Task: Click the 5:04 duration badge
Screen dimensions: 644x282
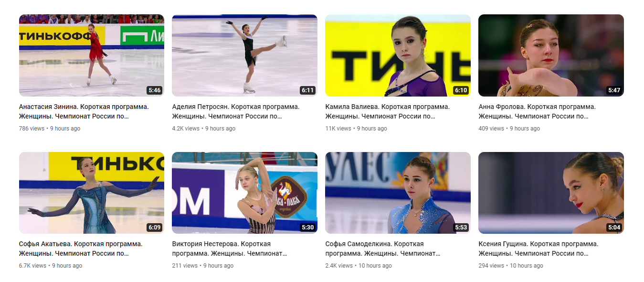Action: point(614,228)
